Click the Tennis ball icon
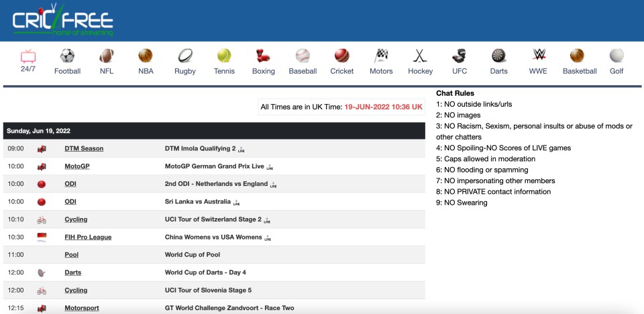644x314 pixels. tap(224, 56)
